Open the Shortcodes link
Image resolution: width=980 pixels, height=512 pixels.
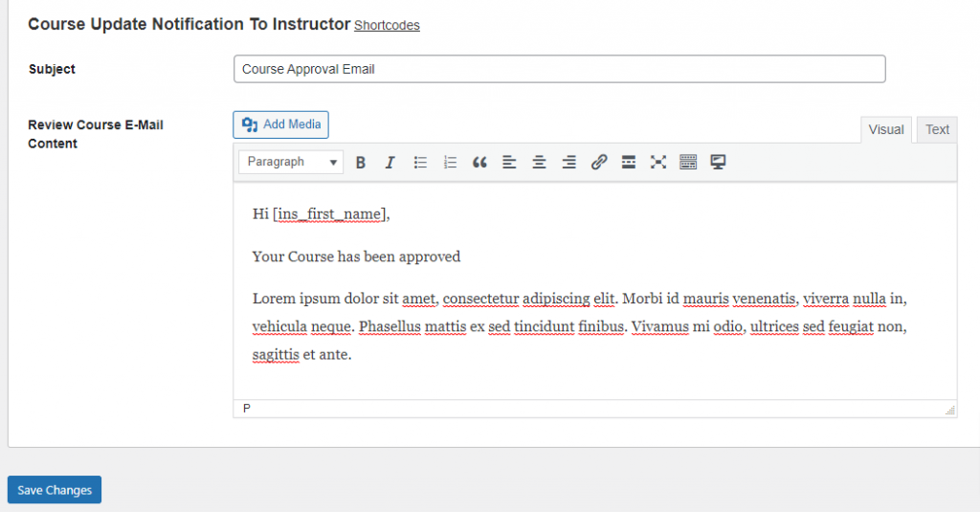387,26
